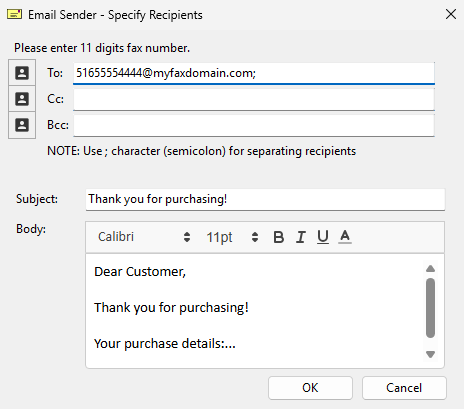
Task: Click the 'Dear Customer,' line in body
Action: pyautogui.click(x=140, y=272)
